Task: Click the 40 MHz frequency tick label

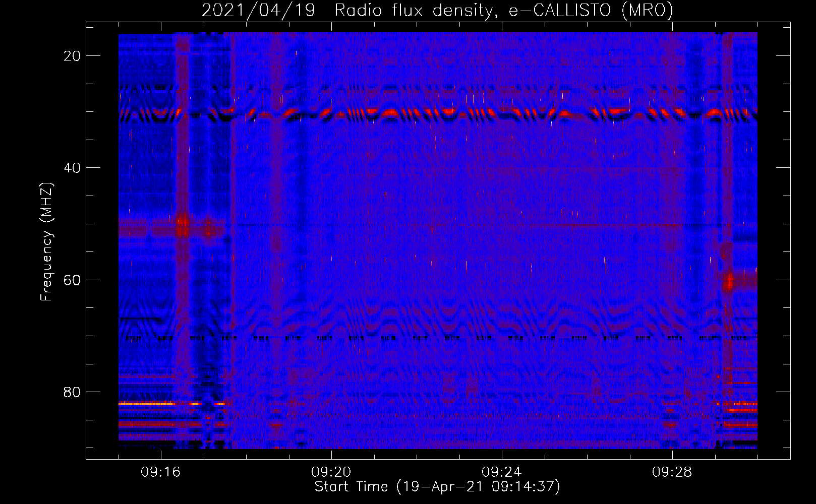Action: tap(72, 168)
